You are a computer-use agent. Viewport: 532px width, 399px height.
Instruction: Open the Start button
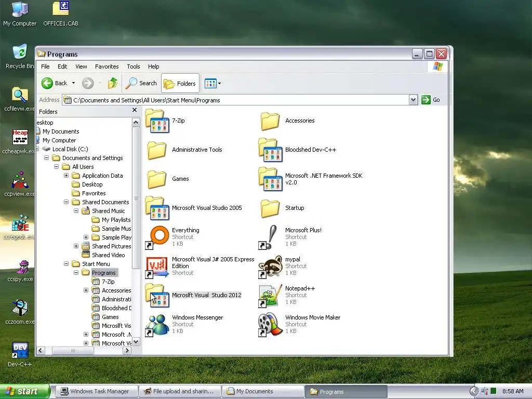click(24, 391)
